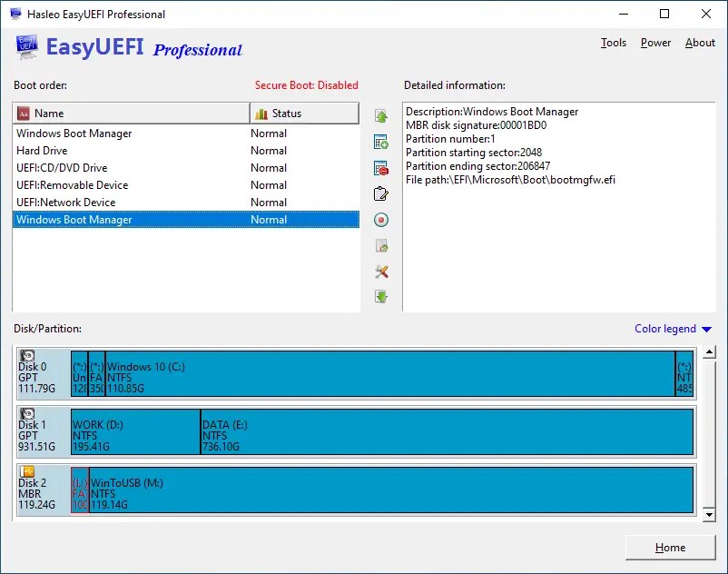
Task: Select the 350M FAT partition on Disk 0
Action: coord(96,374)
